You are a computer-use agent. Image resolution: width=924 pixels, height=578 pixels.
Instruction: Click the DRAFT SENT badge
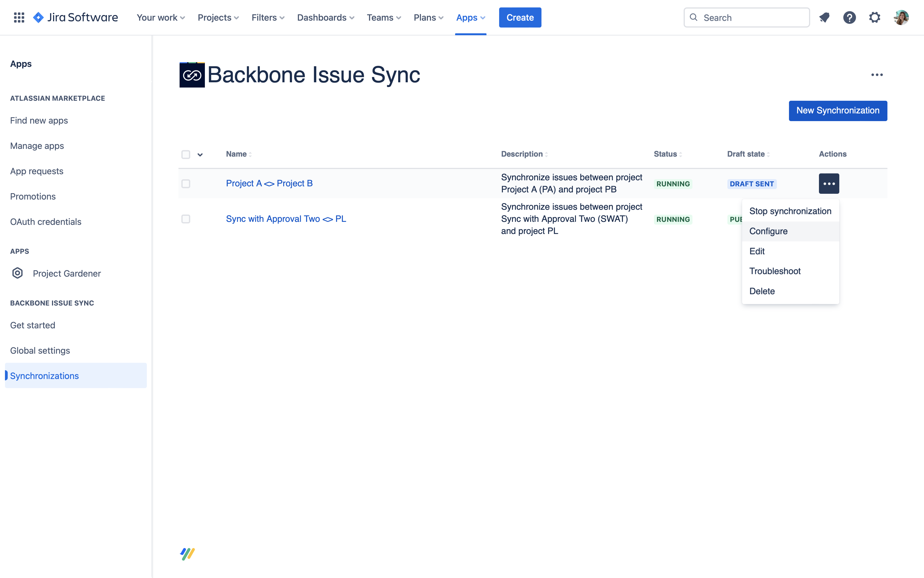click(x=752, y=184)
